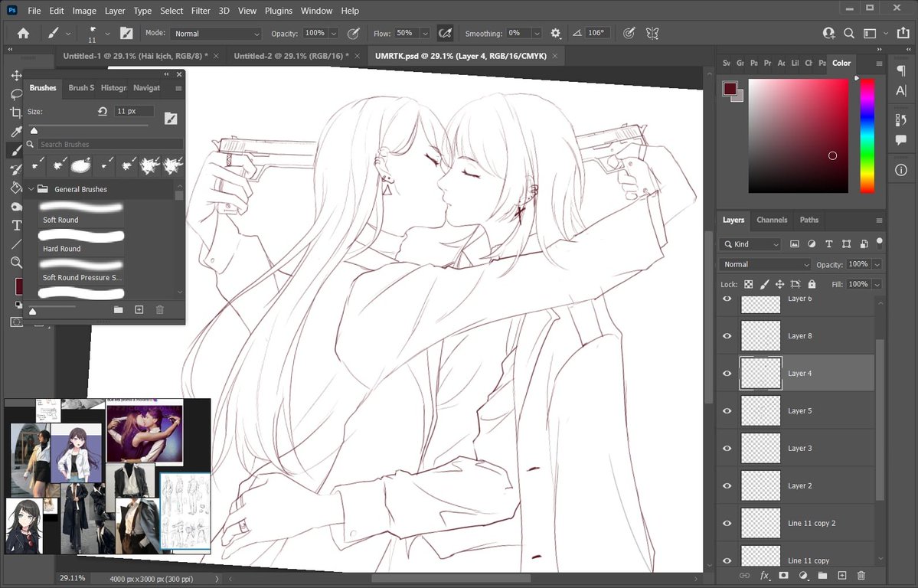Create a new layer
Viewport: 918px width, 588px height.
842,576
